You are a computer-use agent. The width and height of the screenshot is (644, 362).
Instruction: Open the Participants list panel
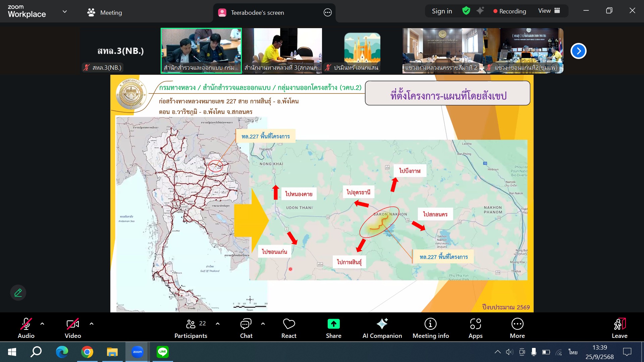click(x=191, y=328)
